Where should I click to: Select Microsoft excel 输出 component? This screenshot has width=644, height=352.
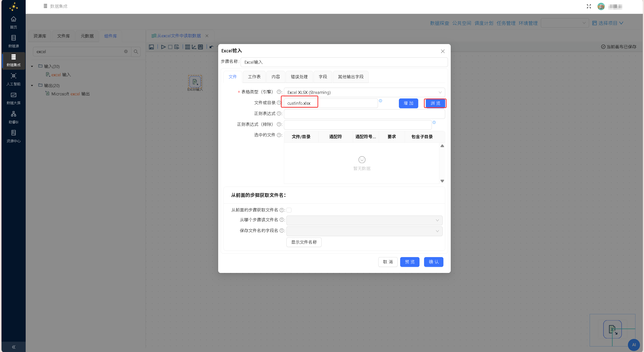click(x=67, y=94)
